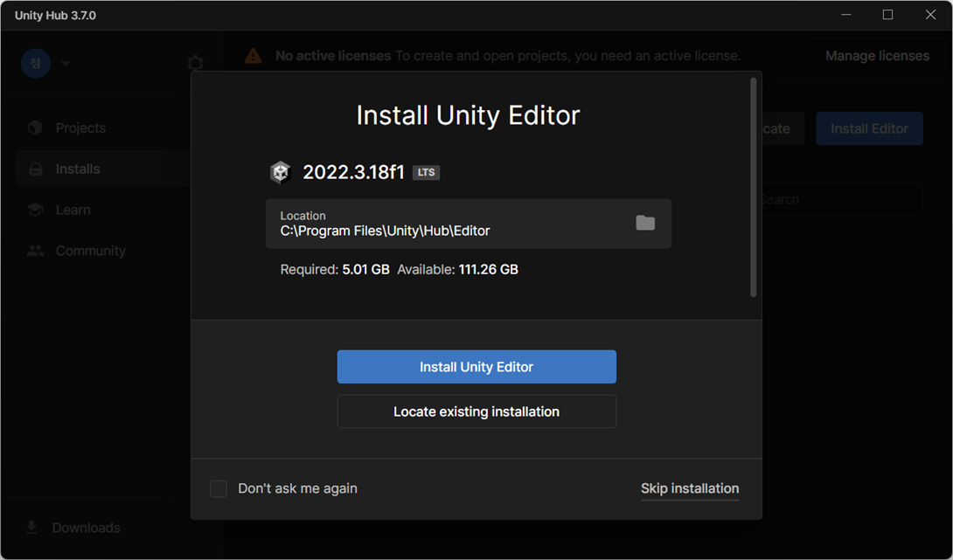The width and height of the screenshot is (953, 560).
Task: Click the partially hidden Locate button
Action: (x=783, y=128)
